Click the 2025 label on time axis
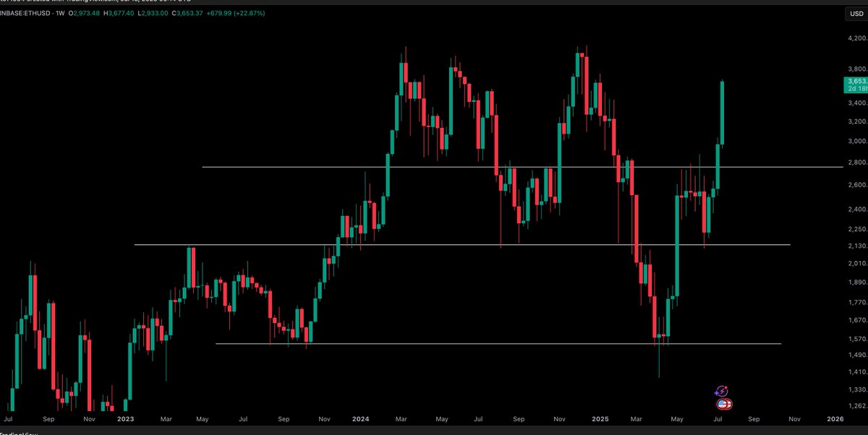The image size is (868, 435). pos(600,419)
